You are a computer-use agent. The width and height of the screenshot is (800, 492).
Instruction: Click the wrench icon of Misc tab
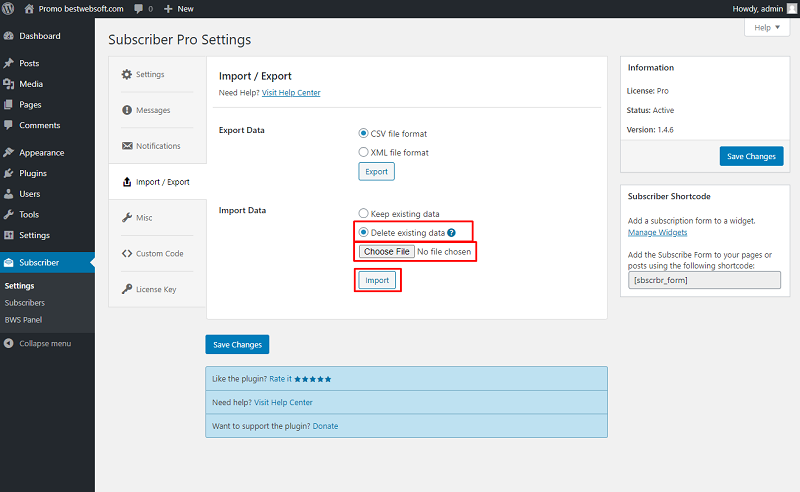pyautogui.click(x=127, y=217)
